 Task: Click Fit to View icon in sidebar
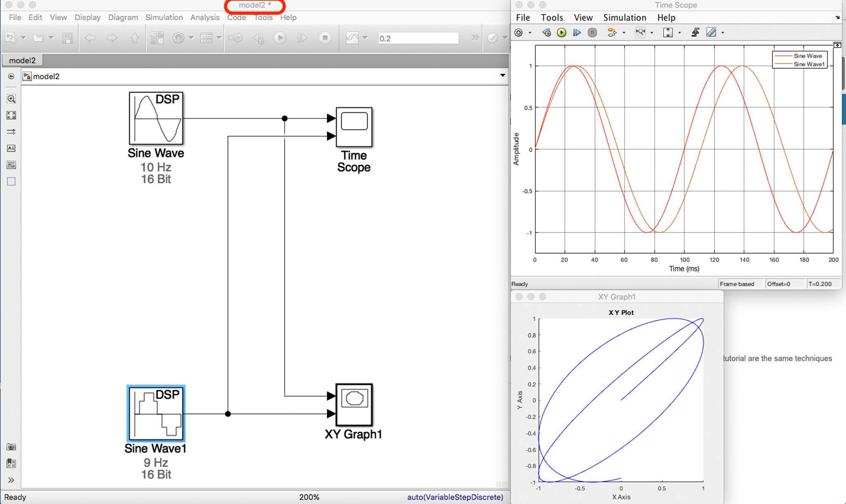[11, 115]
